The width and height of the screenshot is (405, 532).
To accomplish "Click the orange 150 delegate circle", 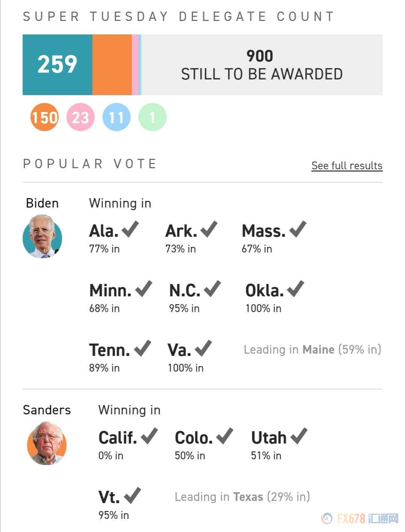I will [44, 117].
